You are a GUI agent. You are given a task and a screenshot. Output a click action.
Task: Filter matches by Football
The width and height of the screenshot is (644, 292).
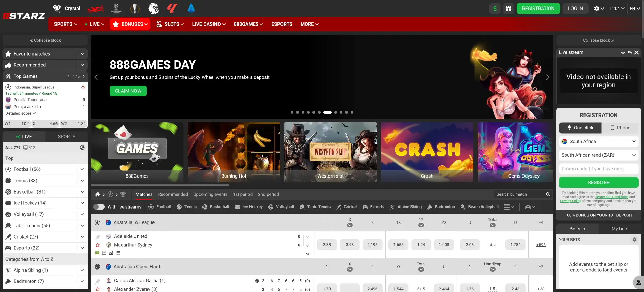pyautogui.click(x=160, y=207)
